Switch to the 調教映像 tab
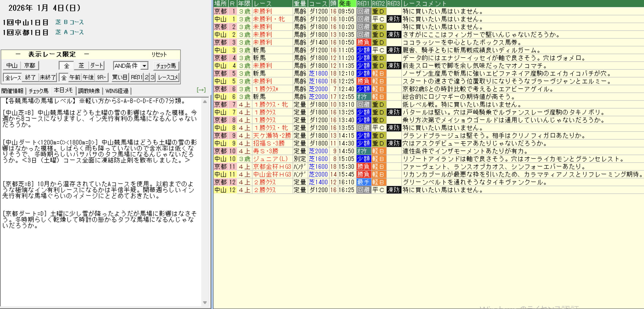The width and height of the screenshot is (644, 309). pyautogui.click(x=89, y=91)
